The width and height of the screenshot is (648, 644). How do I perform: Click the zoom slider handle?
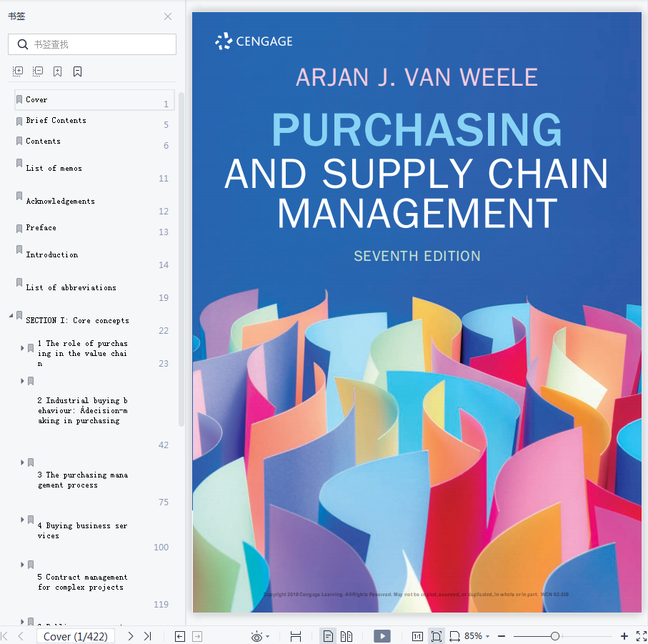(x=555, y=636)
